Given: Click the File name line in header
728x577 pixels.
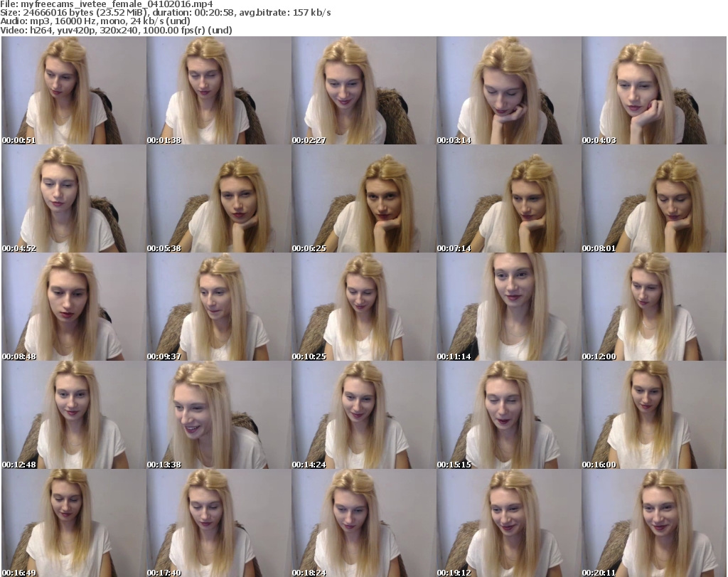Looking at the screenshot, I should [x=107, y=4].
